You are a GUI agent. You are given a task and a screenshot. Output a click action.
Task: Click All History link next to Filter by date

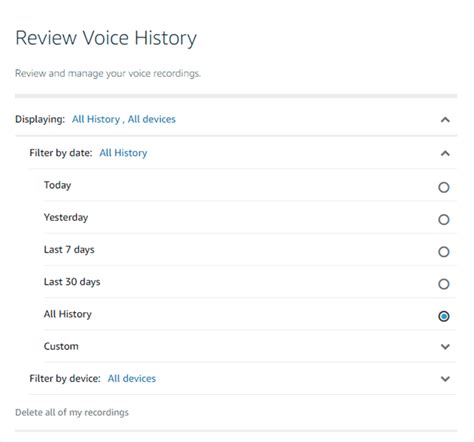click(x=123, y=153)
